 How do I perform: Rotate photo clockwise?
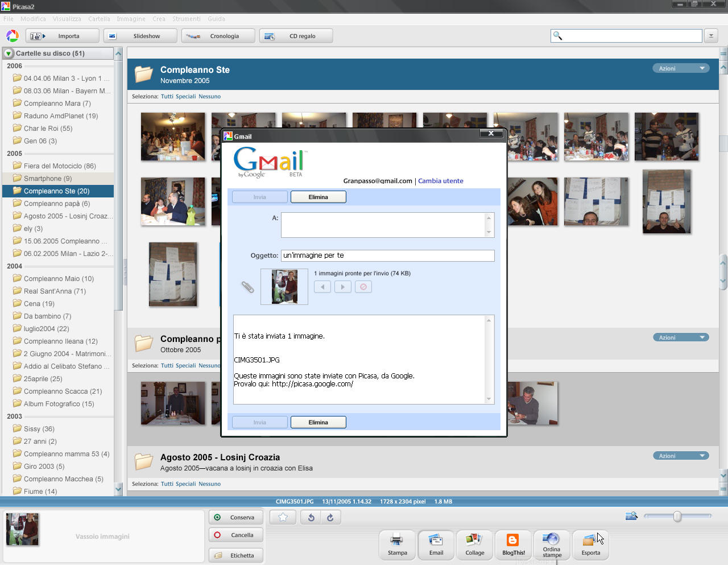[330, 517]
